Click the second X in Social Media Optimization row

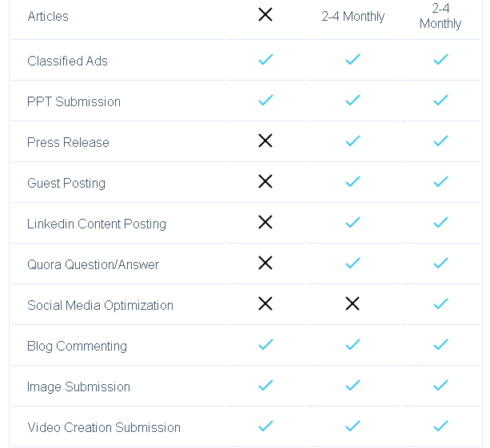coord(353,304)
